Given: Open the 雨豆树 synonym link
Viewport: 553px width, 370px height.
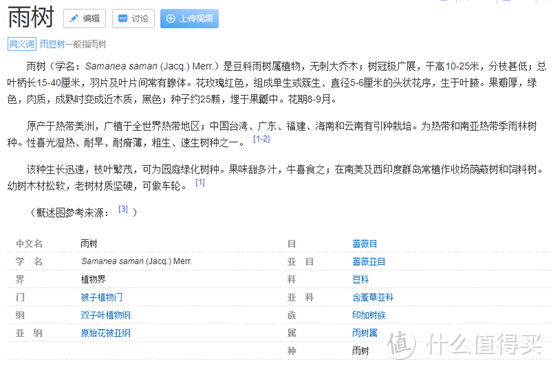Looking at the screenshot, I should [52, 44].
